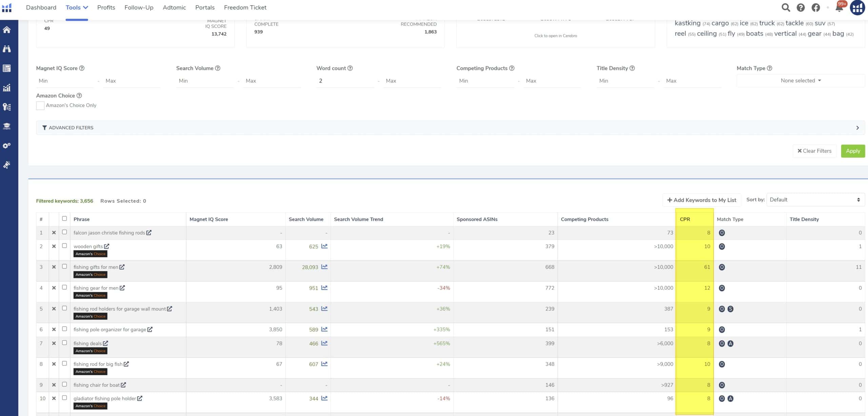Go to home icon in left sidebar
Image resolution: width=868 pixels, height=416 pixels.
coord(7,30)
